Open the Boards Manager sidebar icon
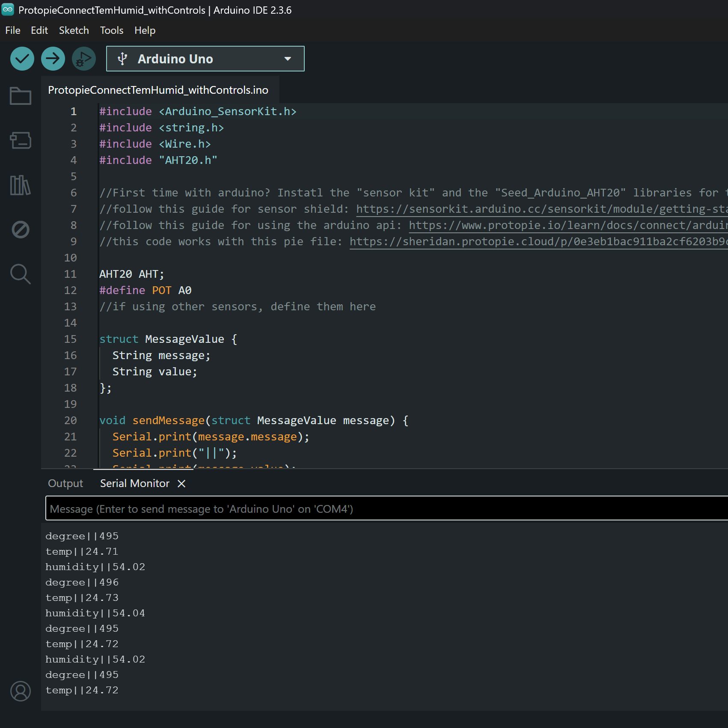The width and height of the screenshot is (728, 728). [x=20, y=140]
